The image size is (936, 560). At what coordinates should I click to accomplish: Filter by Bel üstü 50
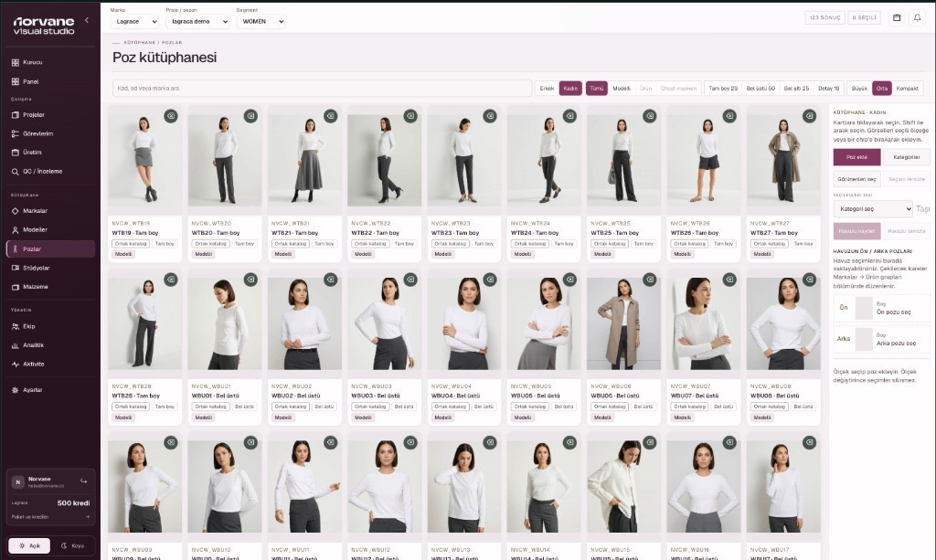[x=760, y=89]
